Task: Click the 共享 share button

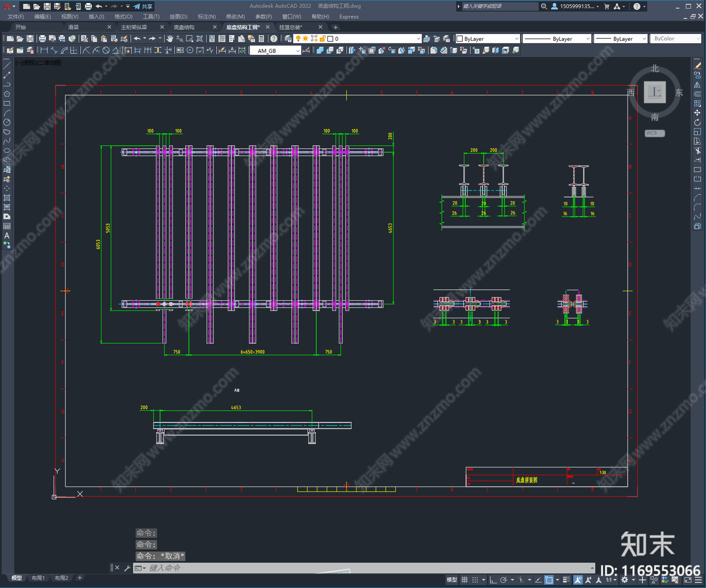Action: (x=143, y=6)
